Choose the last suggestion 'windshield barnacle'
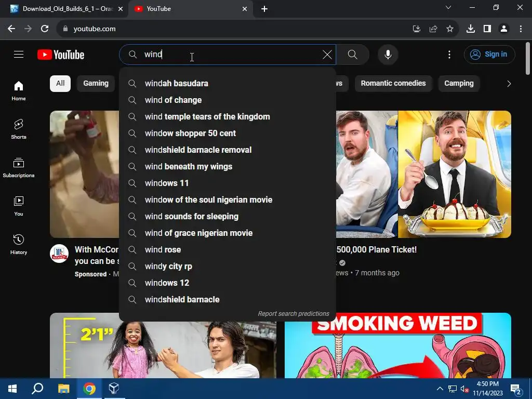The width and height of the screenshot is (532, 399). [228, 300]
